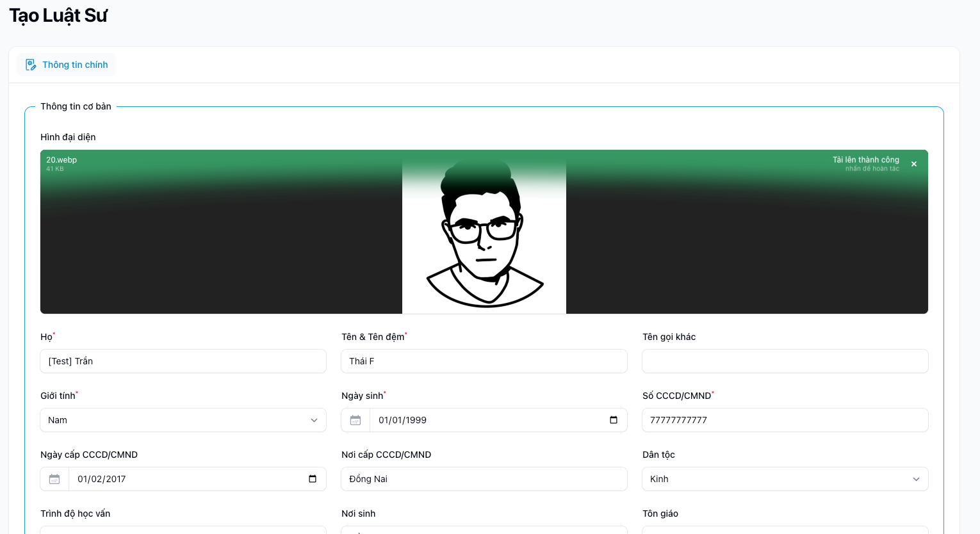Open date picker in Ngày sinh field

coord(613,420)
